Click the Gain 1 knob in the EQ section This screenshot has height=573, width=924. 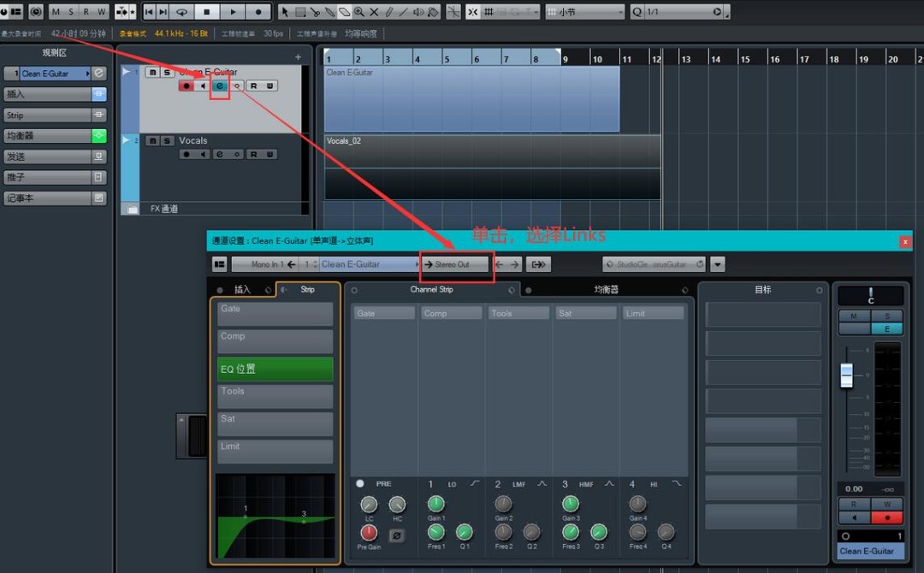(x=435, y=505)
